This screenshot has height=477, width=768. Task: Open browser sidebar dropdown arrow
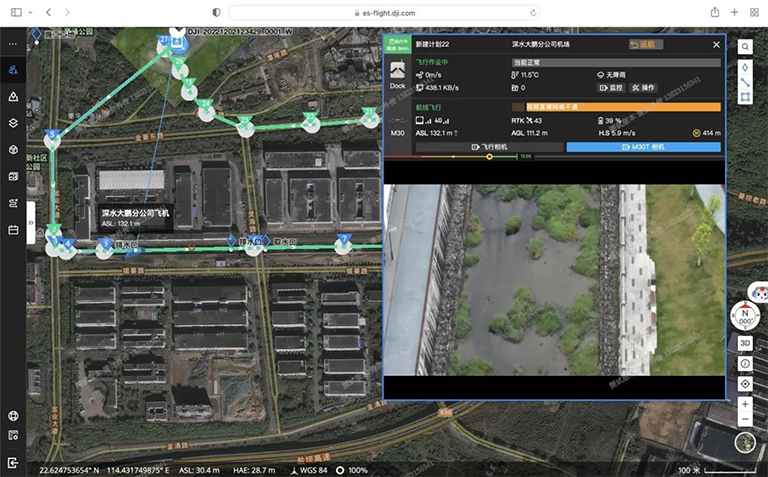[x=30, y=12]
